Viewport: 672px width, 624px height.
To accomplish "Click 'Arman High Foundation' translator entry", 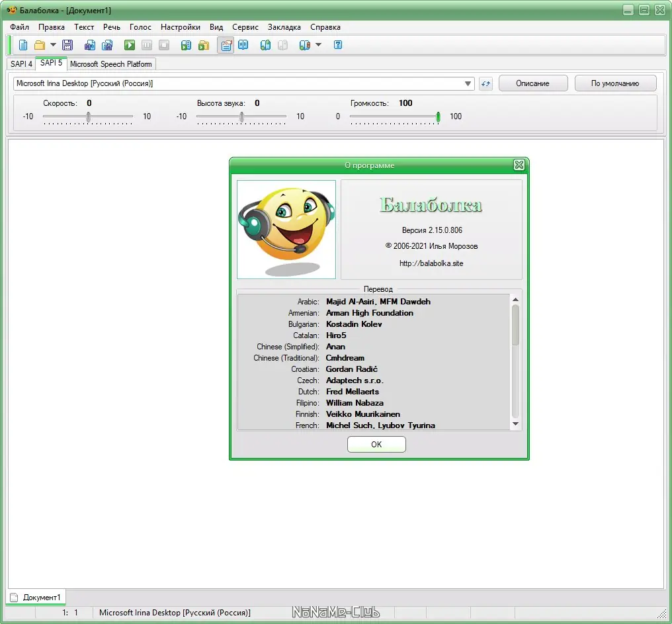I will click(x=370, y=312).
